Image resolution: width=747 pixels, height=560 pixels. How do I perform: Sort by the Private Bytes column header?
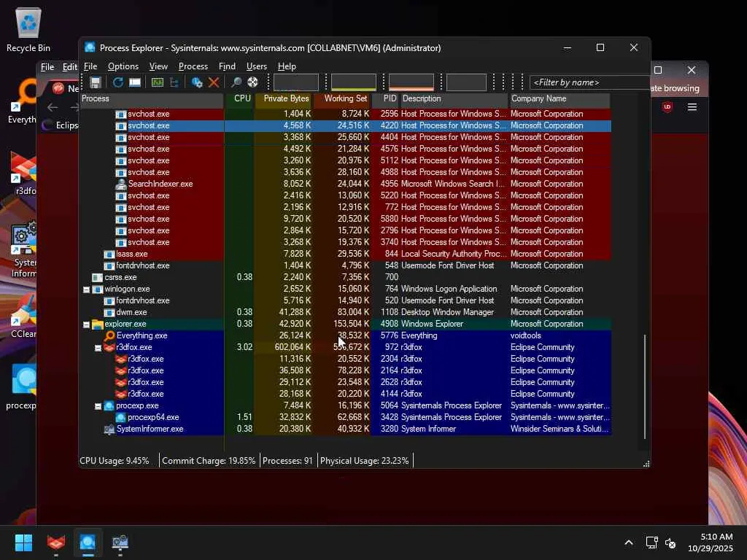[284, 98]
